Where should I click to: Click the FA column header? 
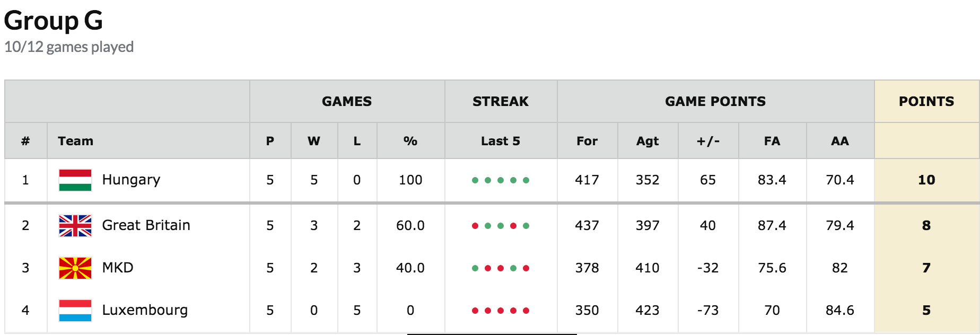tap(772, 141)
